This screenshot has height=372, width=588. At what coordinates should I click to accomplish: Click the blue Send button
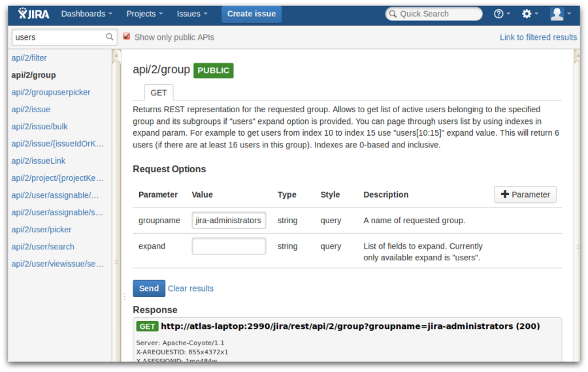point(148,288)
